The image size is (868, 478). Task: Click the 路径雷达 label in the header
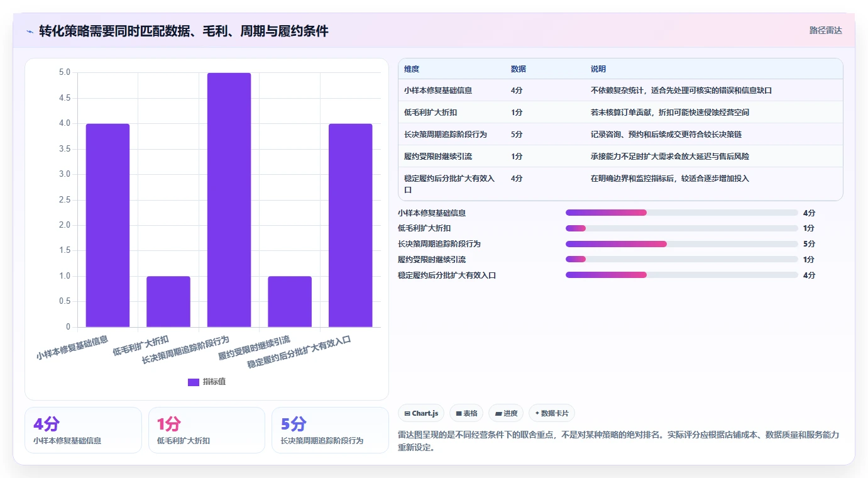click(x=825, y=30)
